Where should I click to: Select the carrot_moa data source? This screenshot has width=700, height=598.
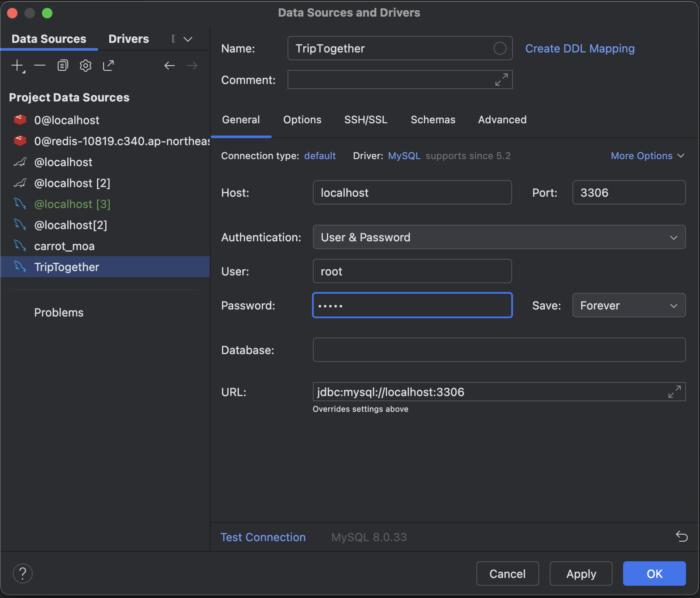point(64,246)
